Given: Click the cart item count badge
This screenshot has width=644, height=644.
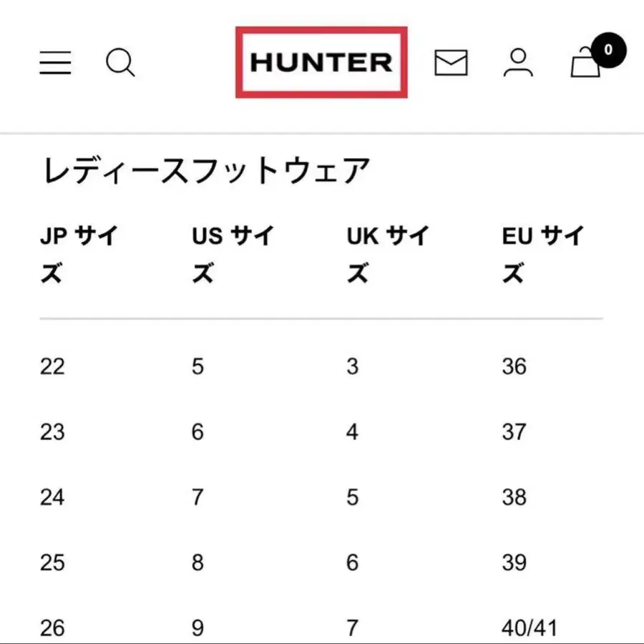Looking at the screenshot, I should [x=608, y=50].
